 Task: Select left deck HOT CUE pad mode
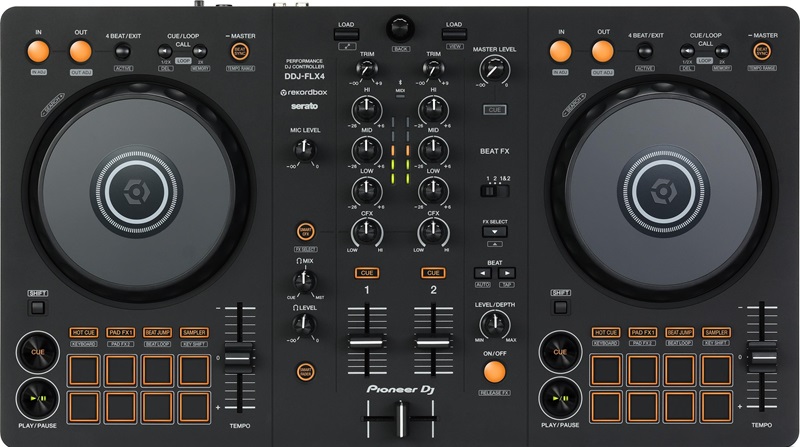(84, 332)
